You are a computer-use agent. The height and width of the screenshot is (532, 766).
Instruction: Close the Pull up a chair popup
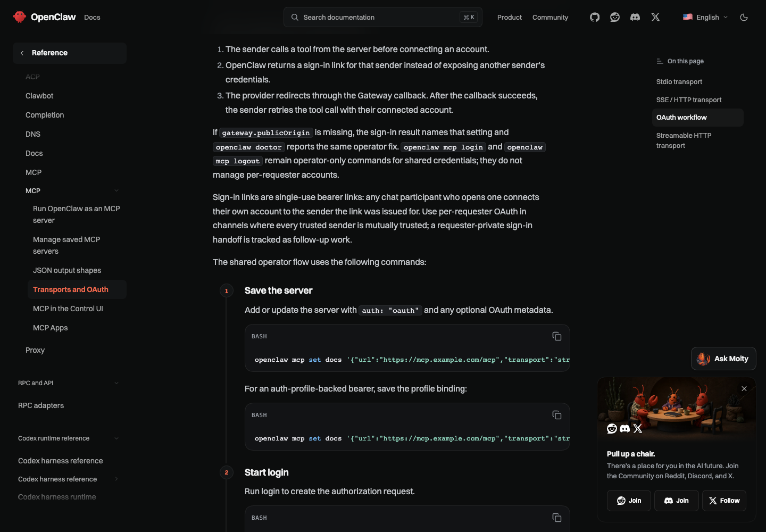744,388
